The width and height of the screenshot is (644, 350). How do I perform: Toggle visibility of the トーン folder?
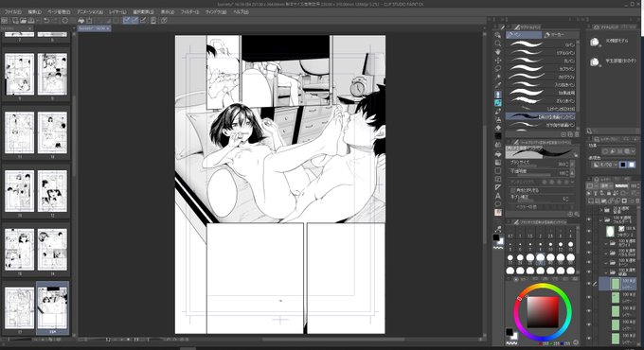click(x=589, y=262)
